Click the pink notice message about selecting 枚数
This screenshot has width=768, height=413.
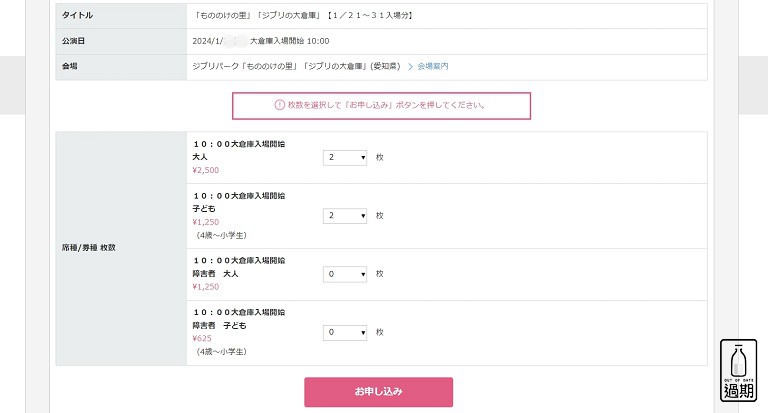[386, 105]
